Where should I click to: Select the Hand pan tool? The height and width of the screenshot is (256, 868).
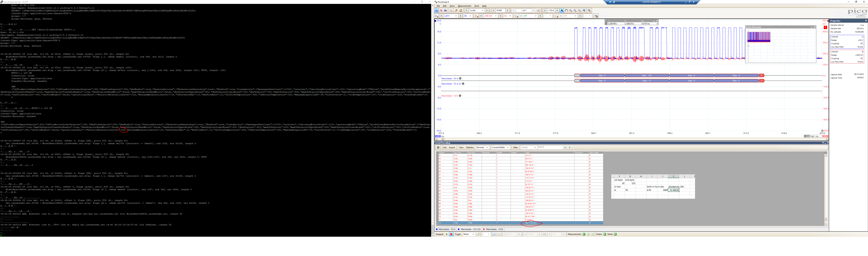click(x=566, y=10)
